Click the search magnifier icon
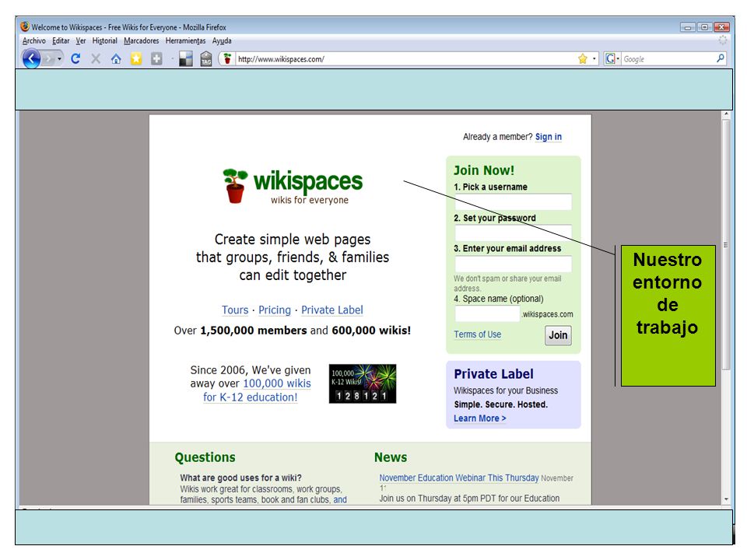The image size is (747, 560). pyautogui.click(x=721, y=58)
